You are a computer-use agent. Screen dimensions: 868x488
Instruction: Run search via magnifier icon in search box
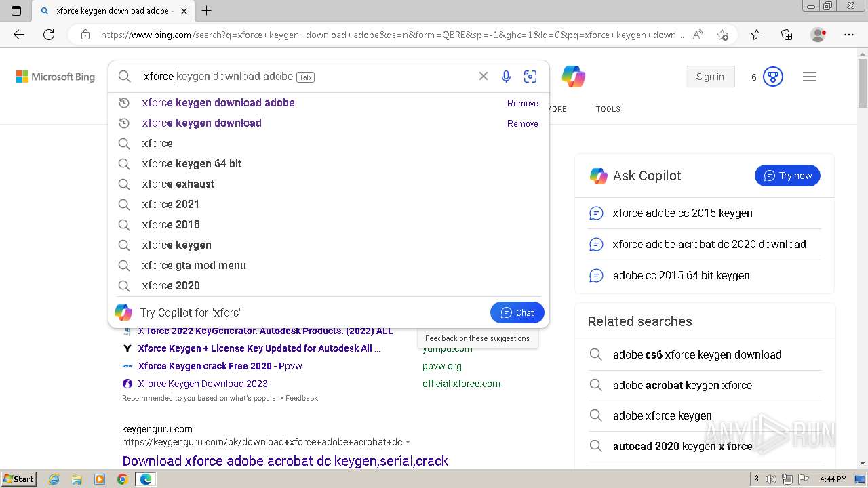(x=124, y=77)
